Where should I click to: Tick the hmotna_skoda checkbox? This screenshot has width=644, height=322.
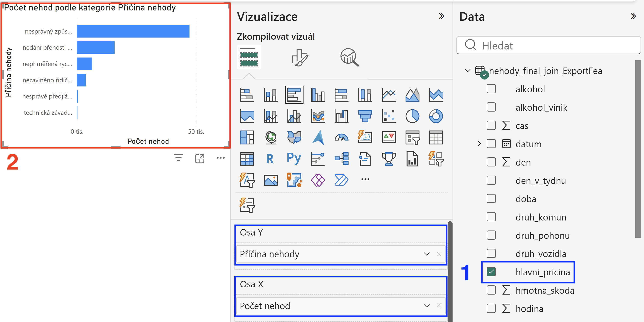point(491,290)
